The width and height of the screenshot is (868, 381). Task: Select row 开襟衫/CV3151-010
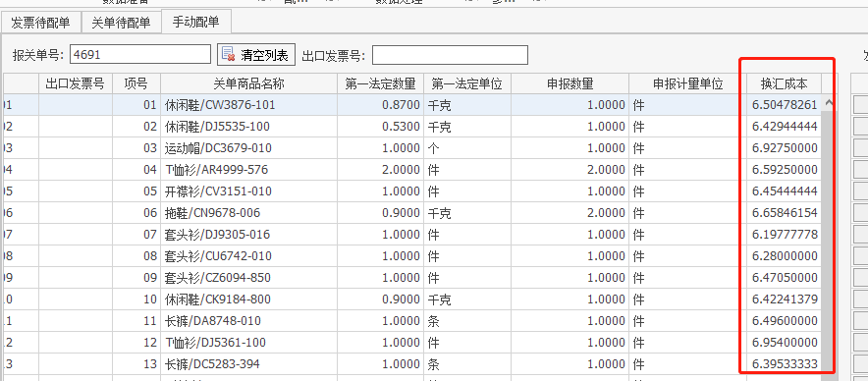pyautogui.click(x=412, y=191)
